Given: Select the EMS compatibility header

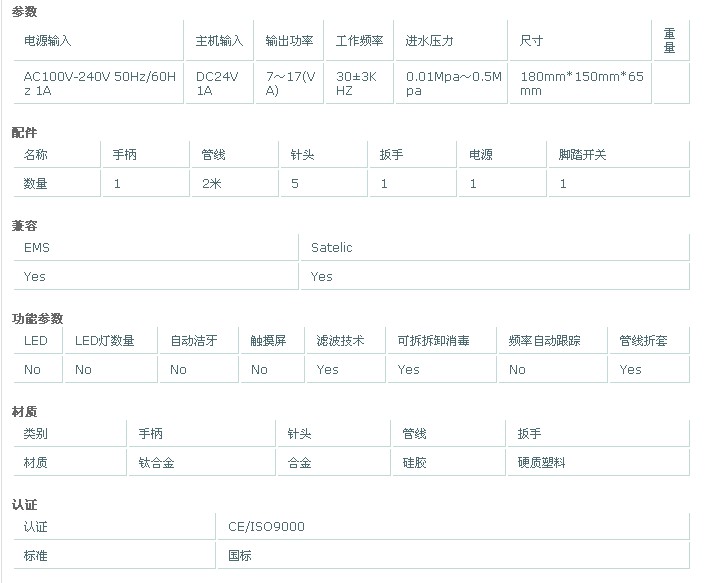Looking at the screenshot, I should (36, 247).
